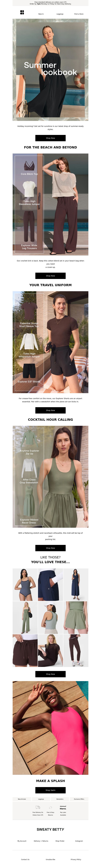This screenshot has width=101, height=868.
Task: Open the New Arrivals footer tab
Action: point(22,799)
